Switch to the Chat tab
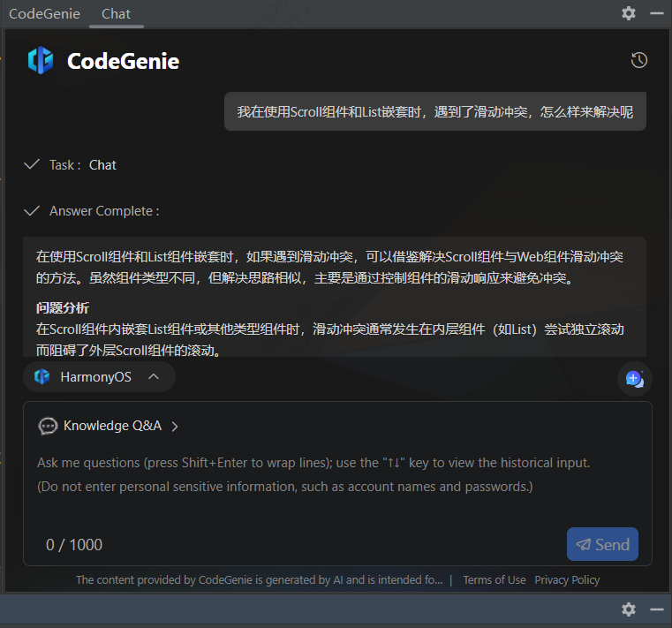672x628 pixels. [x=117, y=14]
